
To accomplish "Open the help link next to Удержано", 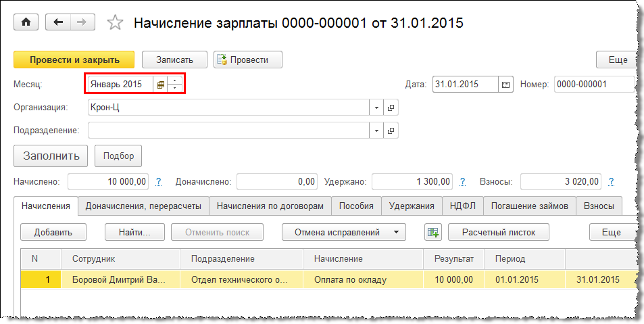I will click(x=462, y=182).
